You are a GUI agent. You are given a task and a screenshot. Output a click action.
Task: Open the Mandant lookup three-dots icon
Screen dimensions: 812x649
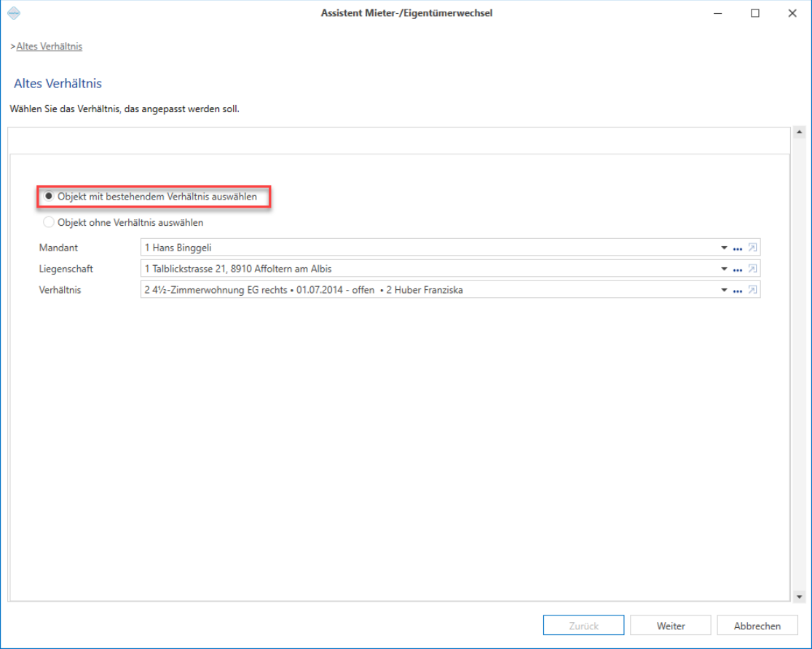click(738, 248)
